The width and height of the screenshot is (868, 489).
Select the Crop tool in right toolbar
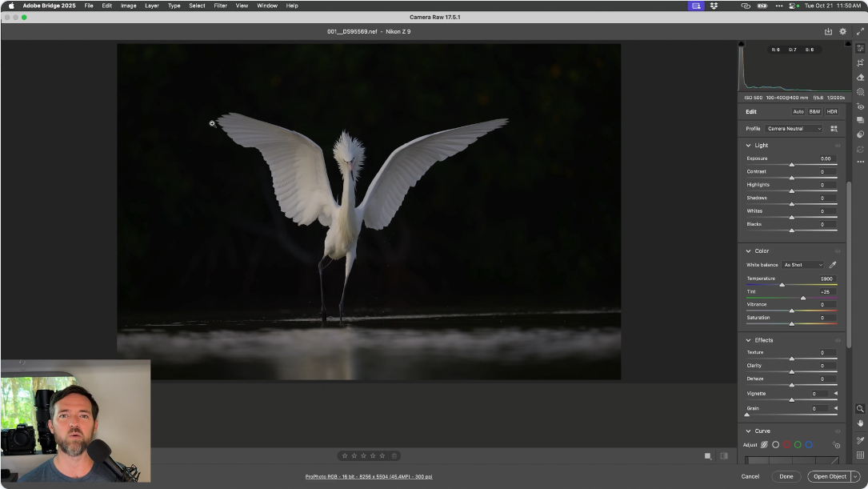pos(860,63)
